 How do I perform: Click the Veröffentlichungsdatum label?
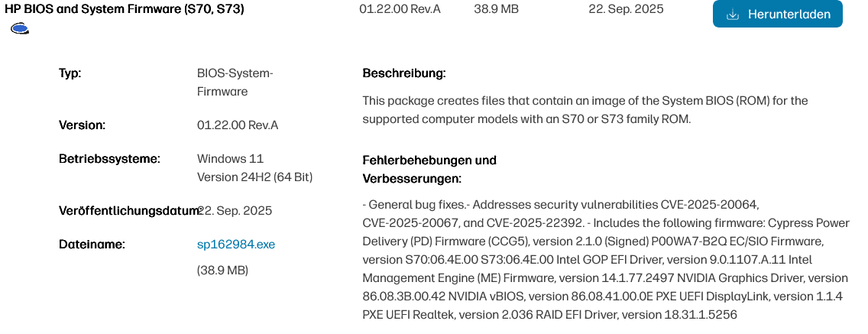pyautogui.click(x=128, y=211)
